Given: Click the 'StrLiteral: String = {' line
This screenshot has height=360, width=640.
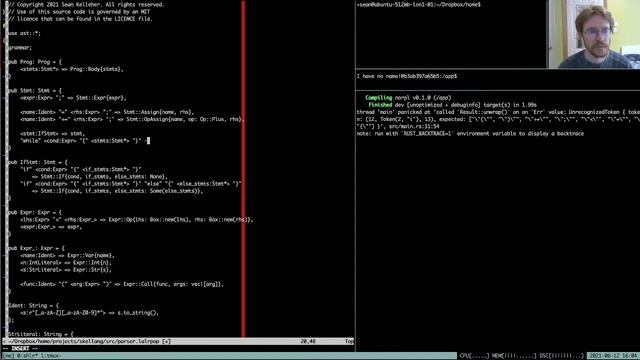Looking at the screenshot, I should [41, 334].
